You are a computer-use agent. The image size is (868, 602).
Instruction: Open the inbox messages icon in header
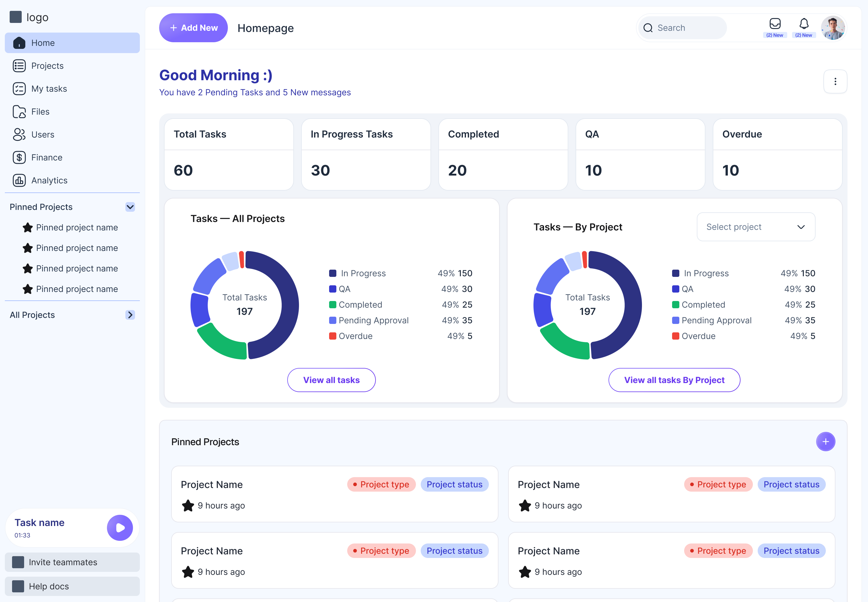pos(775,24)
